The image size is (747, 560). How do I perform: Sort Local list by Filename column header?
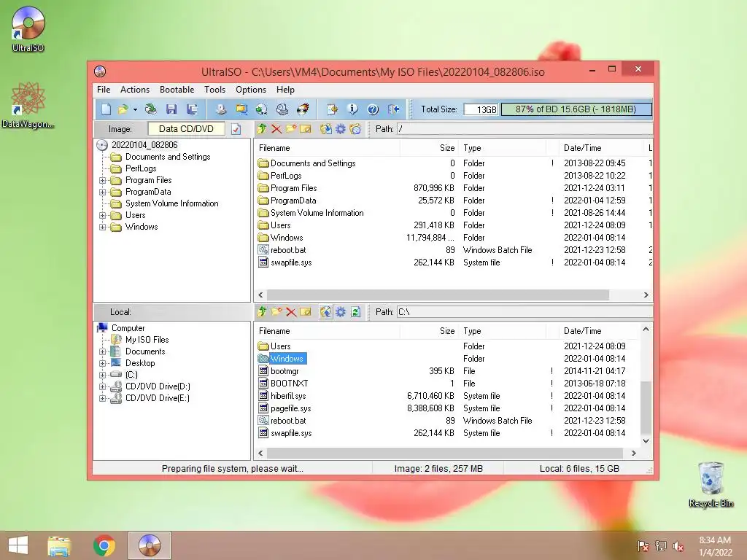(328, 331)
